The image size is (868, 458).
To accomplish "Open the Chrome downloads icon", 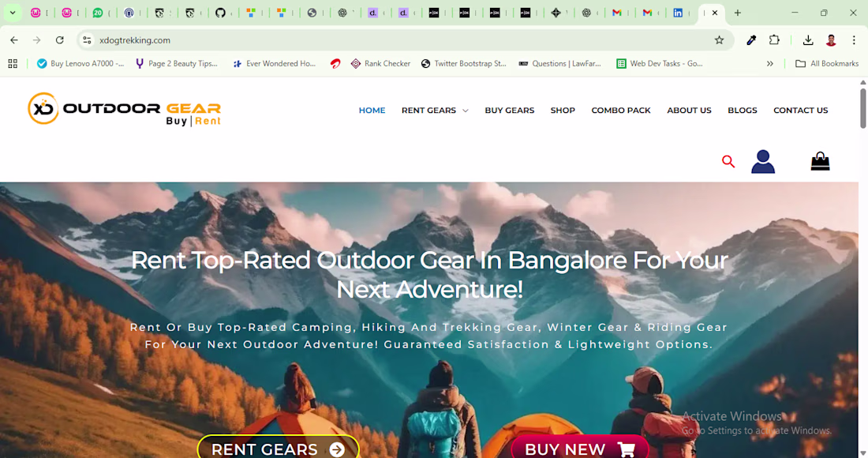I will click(x=808, y=39).
